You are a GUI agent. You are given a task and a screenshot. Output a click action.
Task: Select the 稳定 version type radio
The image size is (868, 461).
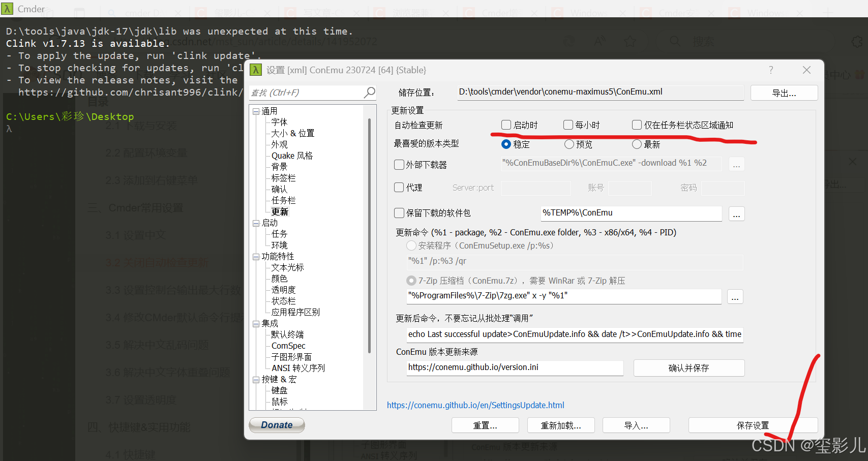(x=506, y=144)
